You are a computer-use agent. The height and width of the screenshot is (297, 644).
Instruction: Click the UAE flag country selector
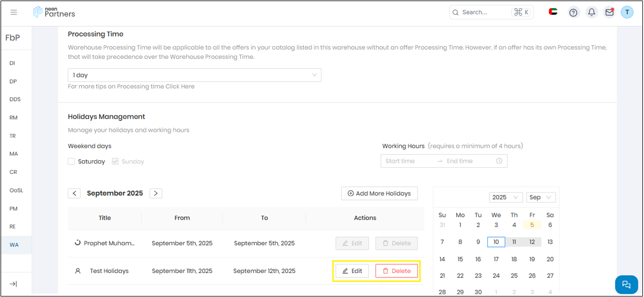pos(553,12)
